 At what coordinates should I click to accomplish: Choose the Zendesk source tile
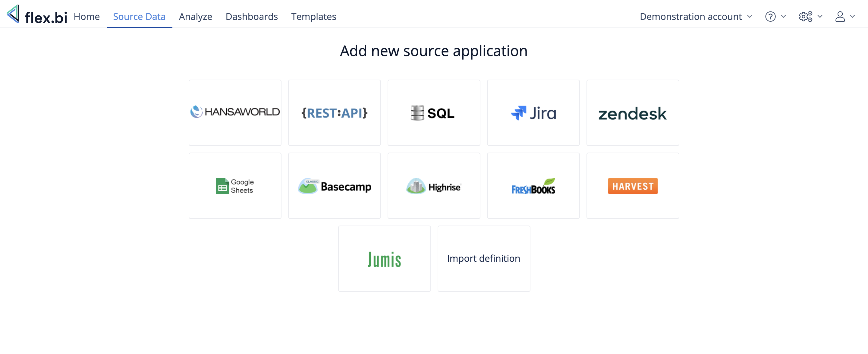click(633, 112)
